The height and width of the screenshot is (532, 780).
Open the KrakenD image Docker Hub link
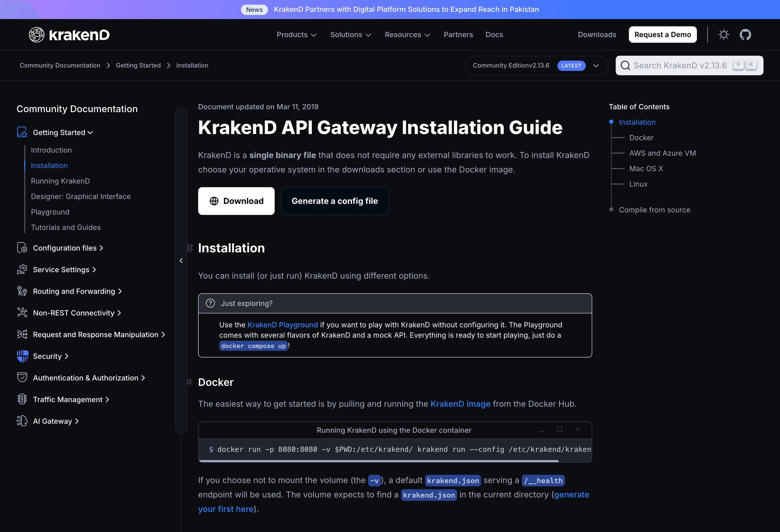point(460,404)
